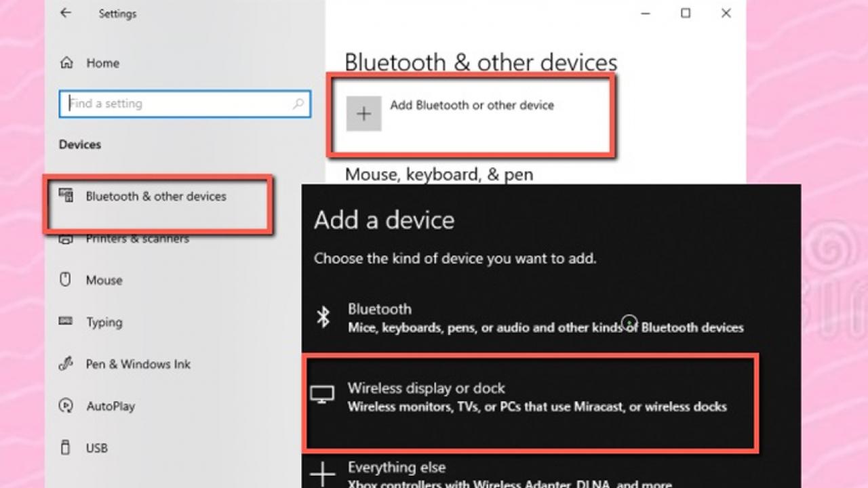The height and width of the screenshot is (488, 868).
Task: Go to Mouse settings
Action: coord(104,281)
